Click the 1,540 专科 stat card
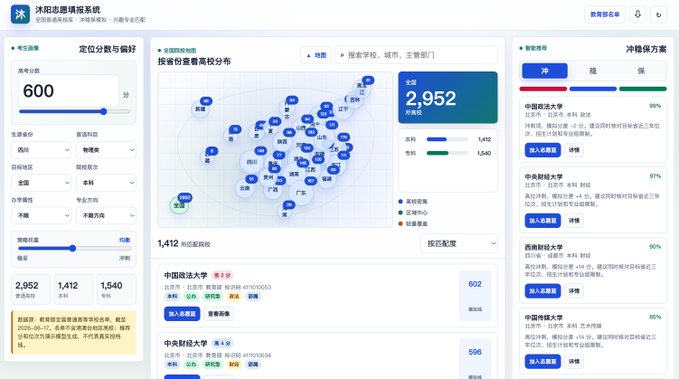This screenshot has height=379, width=679. coord(116,289)
